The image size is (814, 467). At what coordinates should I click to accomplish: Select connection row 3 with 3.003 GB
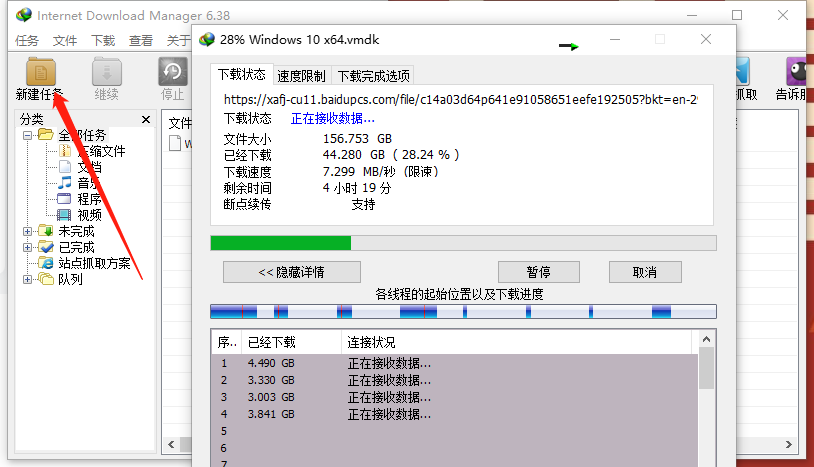click(455, 397)
